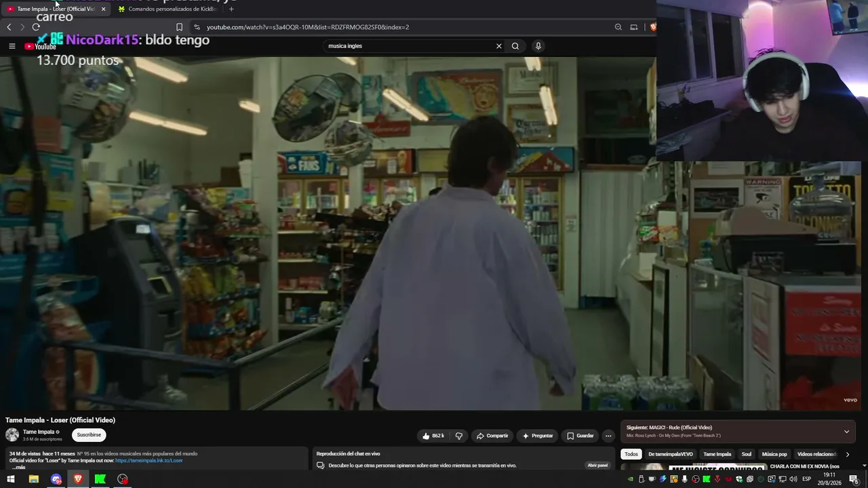868x488 pixels.
Task: Bookmark this page in the address bar
Action: tap(179, 27)
